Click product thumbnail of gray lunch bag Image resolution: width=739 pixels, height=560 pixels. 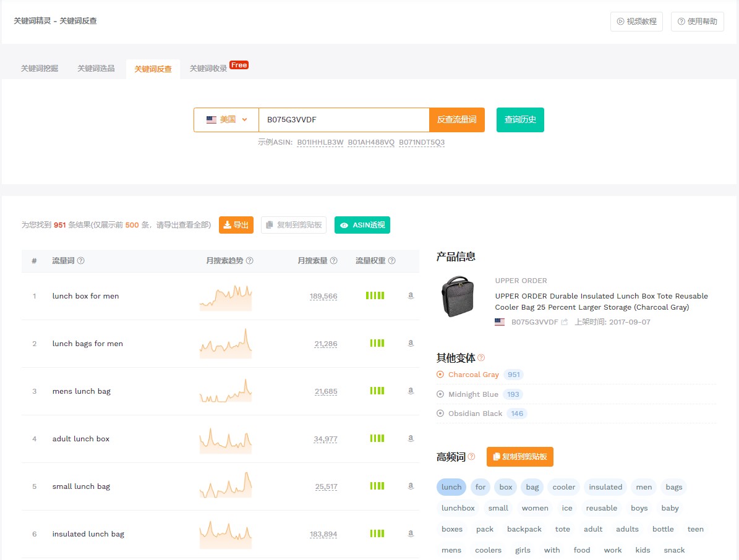point(458,296)
